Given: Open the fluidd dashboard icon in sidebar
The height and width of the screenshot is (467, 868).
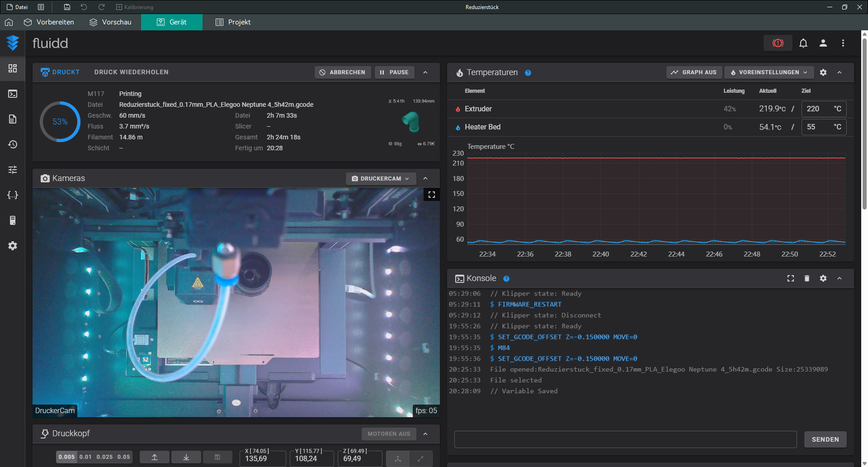Looking at the screenshot, I should pos(13,68).
